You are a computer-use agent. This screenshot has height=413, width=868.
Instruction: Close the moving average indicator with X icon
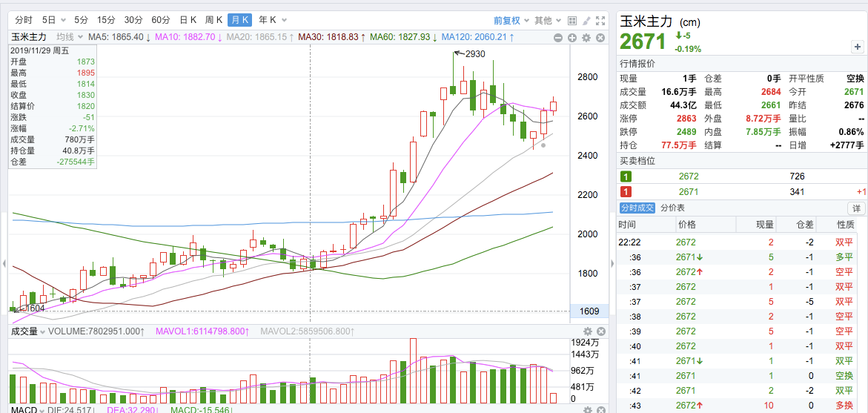600,38
